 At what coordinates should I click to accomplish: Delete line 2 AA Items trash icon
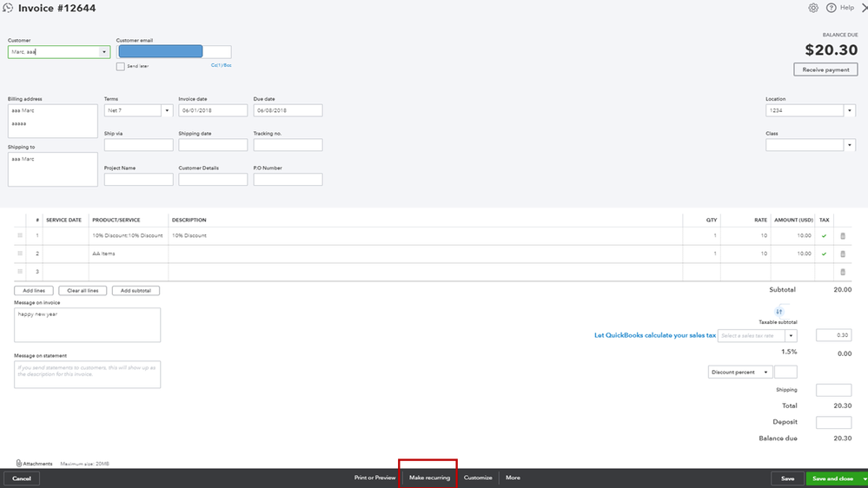[843, 254]
